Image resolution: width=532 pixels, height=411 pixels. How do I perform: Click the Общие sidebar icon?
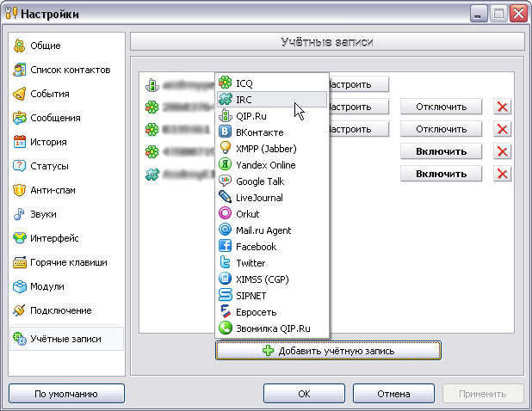tap(19, 46)
